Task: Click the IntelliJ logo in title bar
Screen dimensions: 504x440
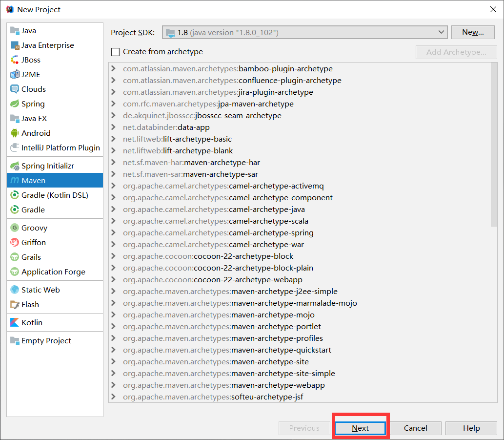Action: 10,9
